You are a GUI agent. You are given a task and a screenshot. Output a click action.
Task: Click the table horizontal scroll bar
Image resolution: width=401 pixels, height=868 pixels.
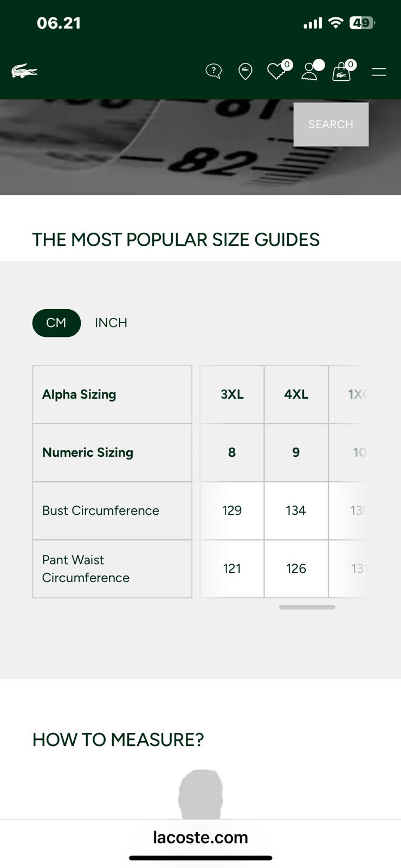pyautogui.click(x=307, y=607)
